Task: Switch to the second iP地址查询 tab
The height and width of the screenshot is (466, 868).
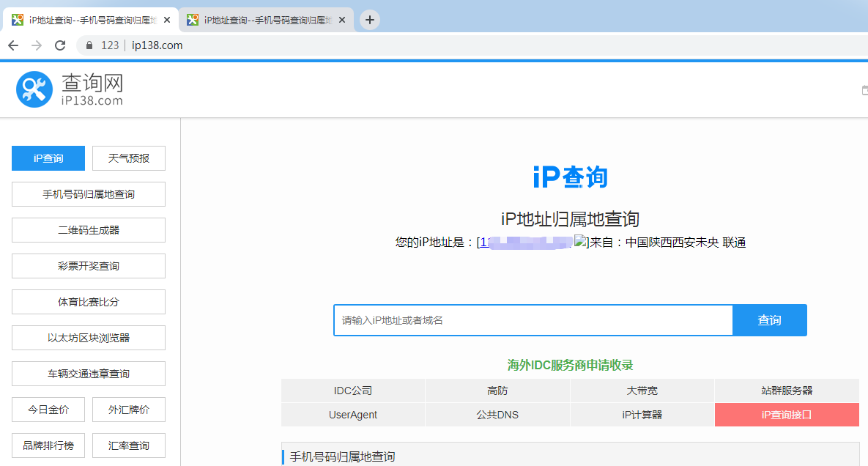Action: [264, 20]
